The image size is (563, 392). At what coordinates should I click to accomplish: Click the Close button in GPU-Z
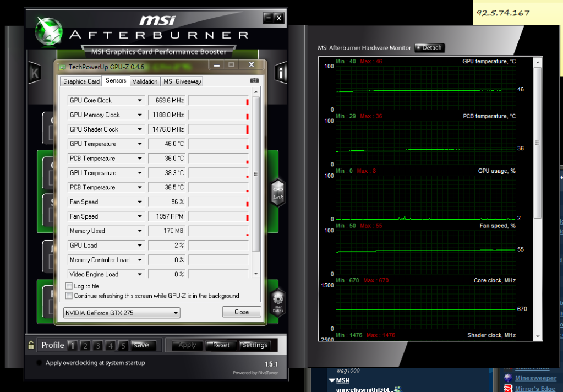[242, 312]
